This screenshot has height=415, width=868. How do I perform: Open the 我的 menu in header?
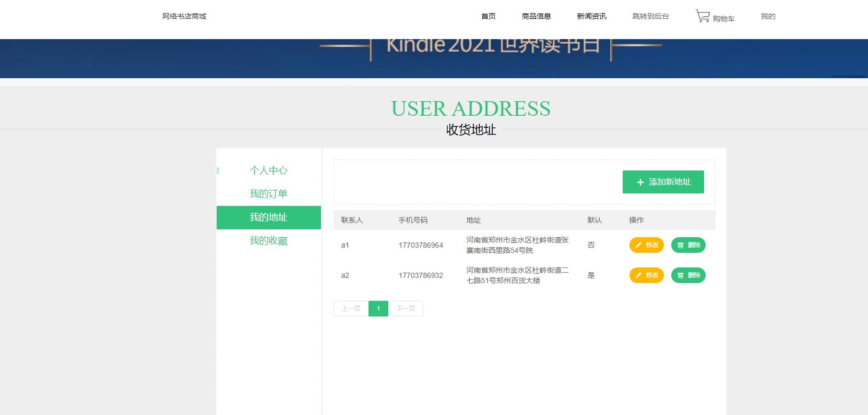768,16
